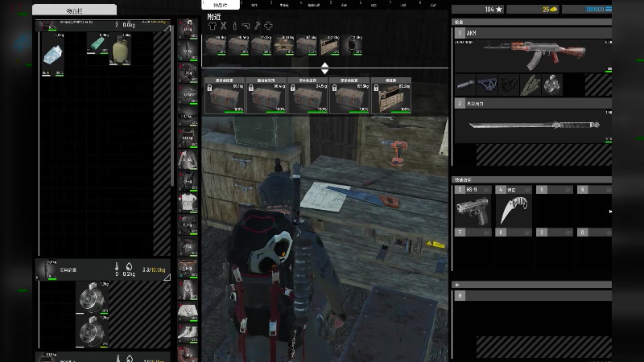This screenshot has width=644, height=362.
Task: Collapse the top backpack container corner triangle
Action: (167, 28)
